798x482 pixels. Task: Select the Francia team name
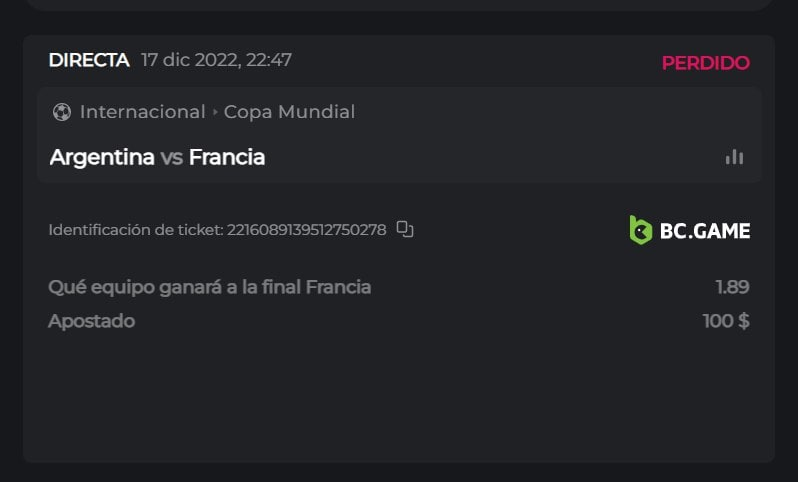(x=227, y=157)
